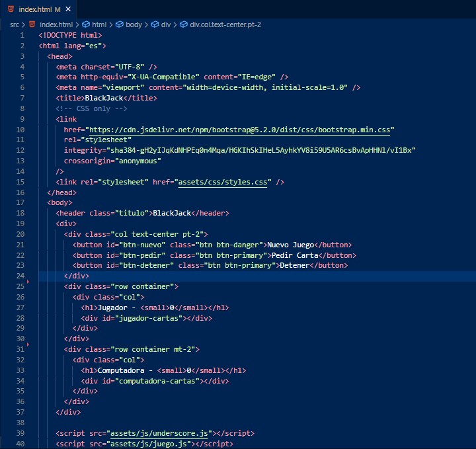The image size is (476, 449).
Task: Click line number 24 in the gutter
Action: click(20, 276)
